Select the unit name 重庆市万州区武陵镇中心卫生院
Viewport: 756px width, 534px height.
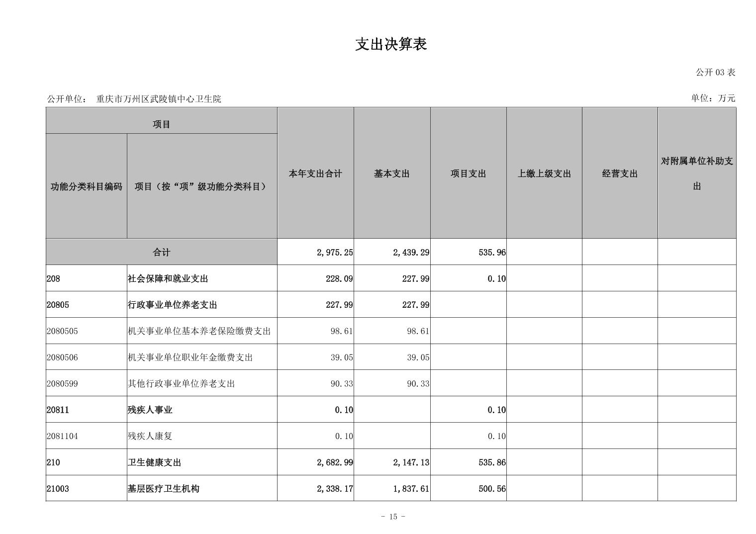tap(159, 99)
